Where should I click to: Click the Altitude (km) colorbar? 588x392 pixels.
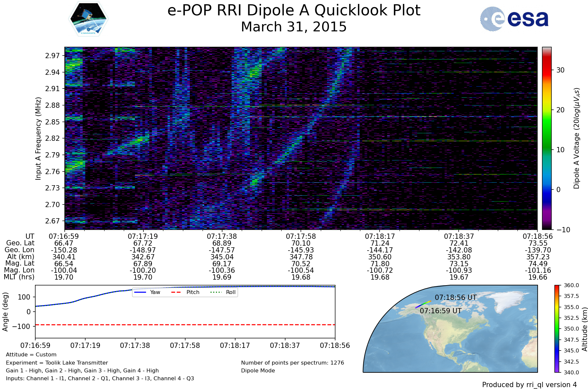pos(557,329)
